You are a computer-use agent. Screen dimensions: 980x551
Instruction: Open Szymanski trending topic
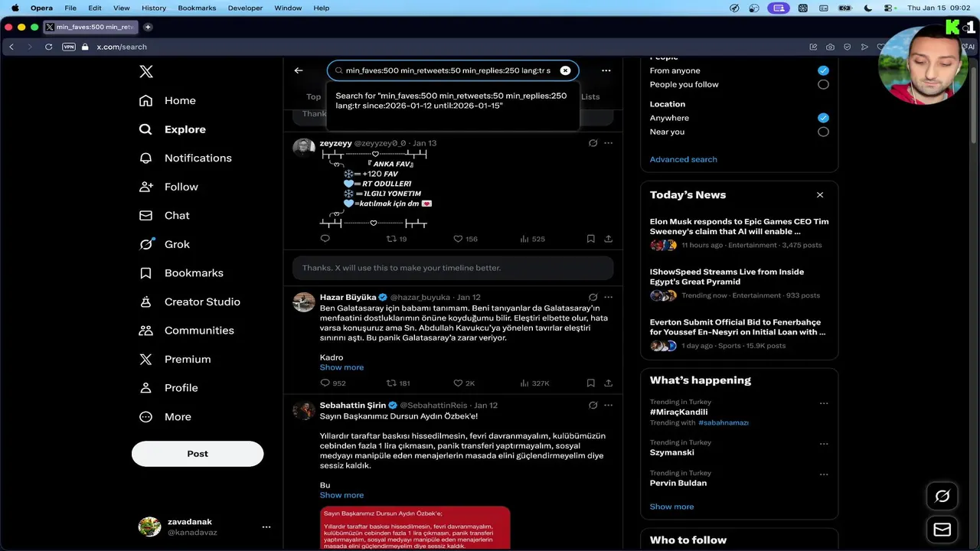672,452
